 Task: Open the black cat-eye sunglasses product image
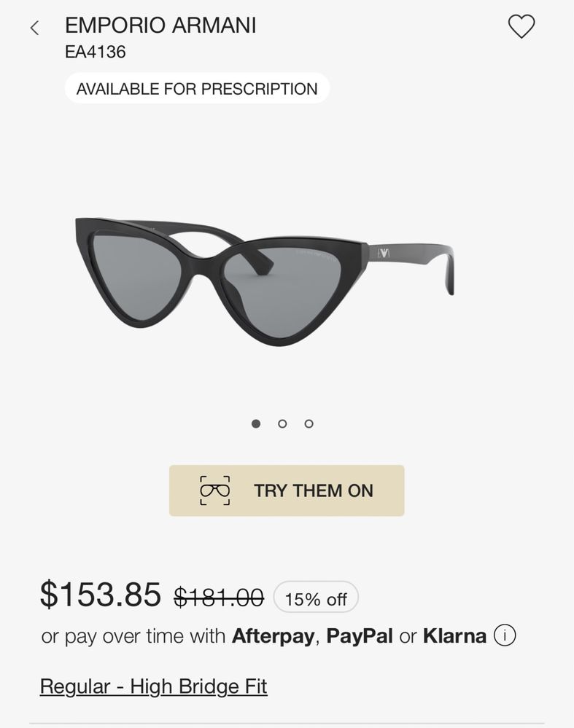pyautogui.click(x=265, y=282)
